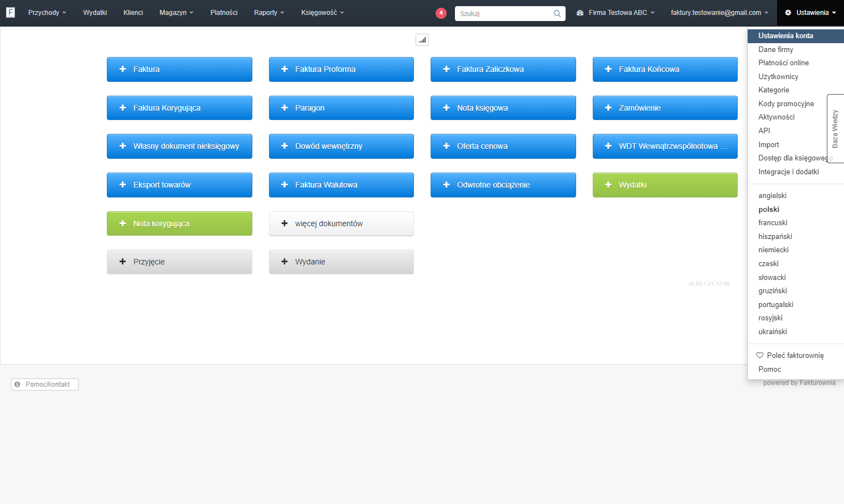844x504 pixels.
Task: Click the heart icon beside Poleć fakturownię
Action: click(x=760, y=355)
